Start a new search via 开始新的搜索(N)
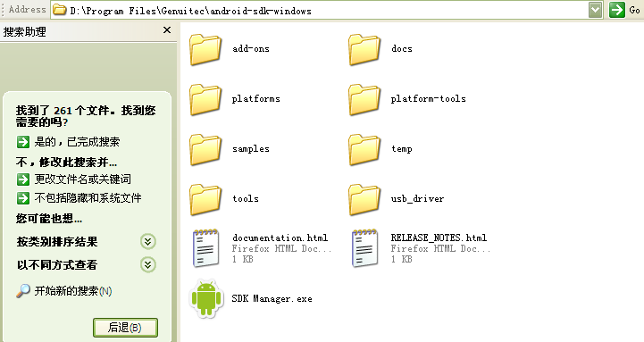Screen dimensions: 644x342 73,291
